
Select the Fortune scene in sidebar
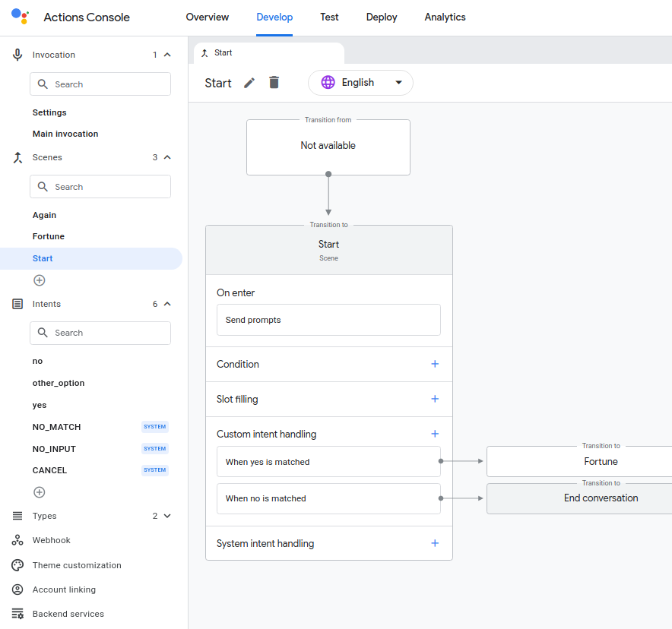coord(49,236)
